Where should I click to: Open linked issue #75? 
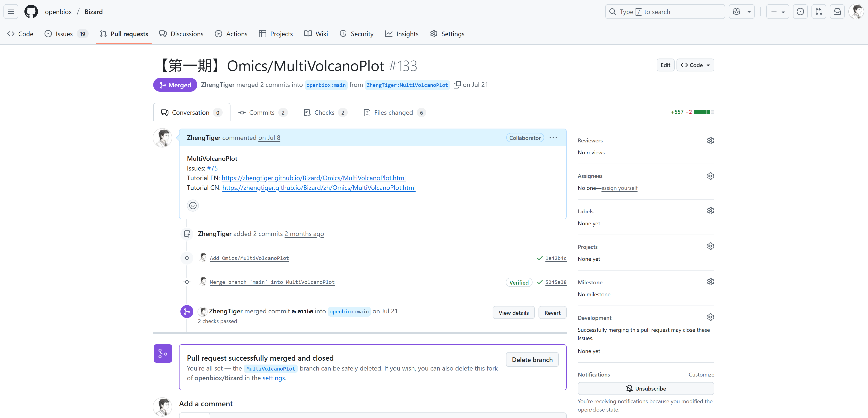(x=212, y=168)
